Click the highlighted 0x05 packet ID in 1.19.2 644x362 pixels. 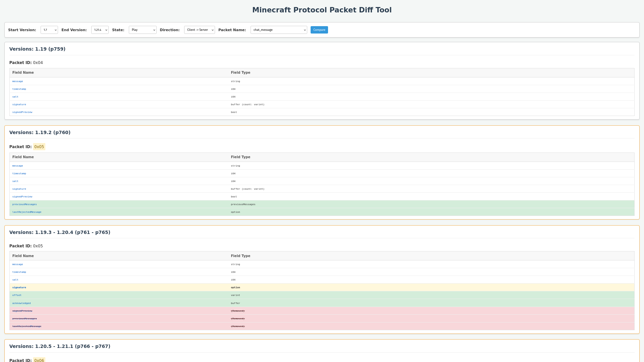39,147
